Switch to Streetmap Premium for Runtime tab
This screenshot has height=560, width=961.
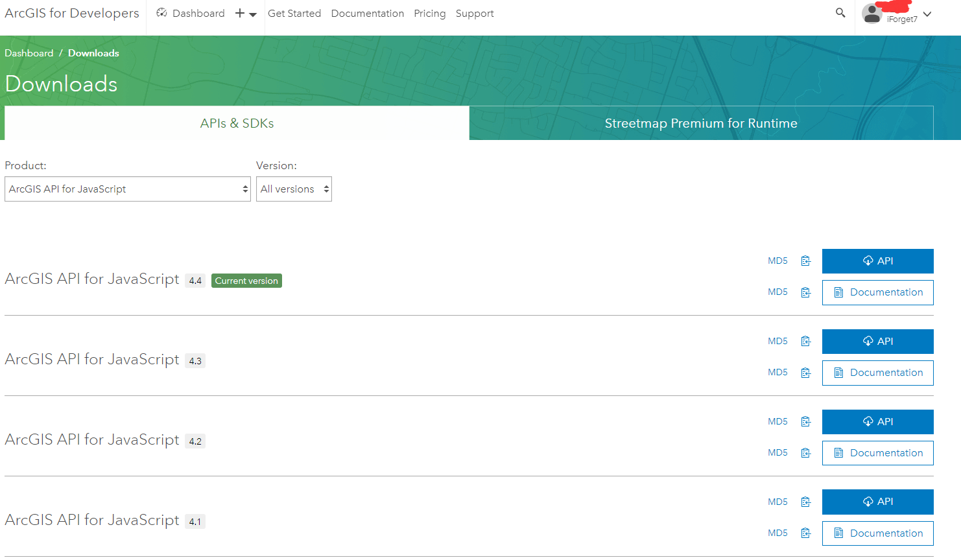pos(701,123)
